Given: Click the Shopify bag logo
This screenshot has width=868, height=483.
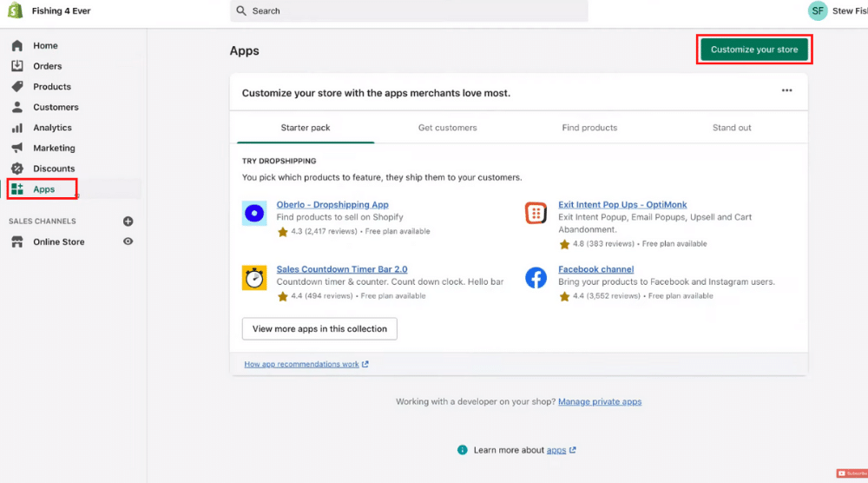Looking at the screenshot, I should click(16, 10).
